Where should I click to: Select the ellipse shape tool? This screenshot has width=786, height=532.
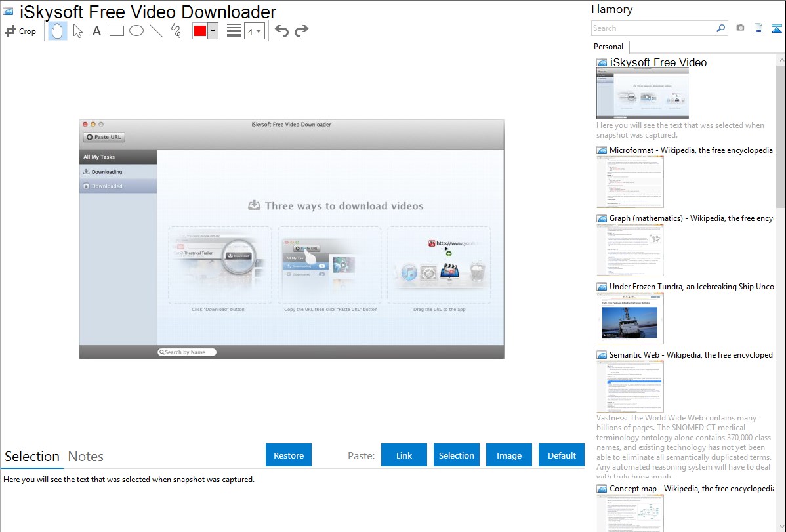point(136,31)
